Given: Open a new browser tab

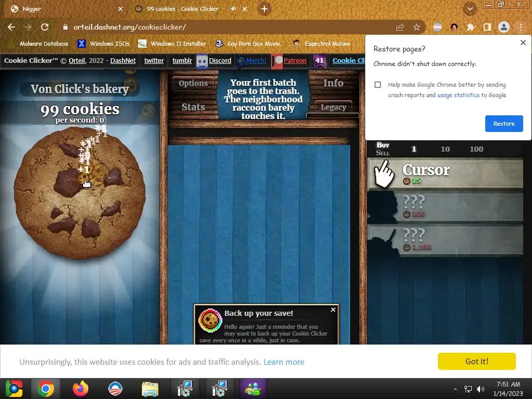Looking at the screenshot, I should click(264, 9).
